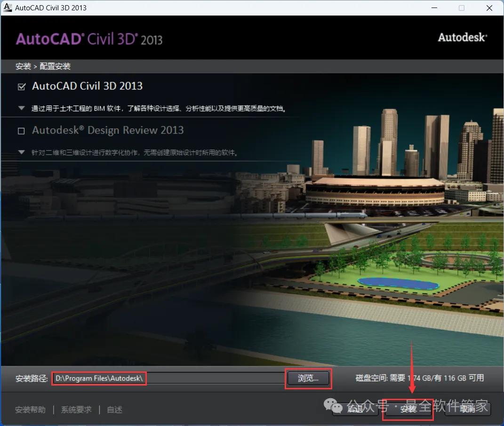504x426 pixels.
Task: Click the 取消 cancel button
Action: point(468,409)
